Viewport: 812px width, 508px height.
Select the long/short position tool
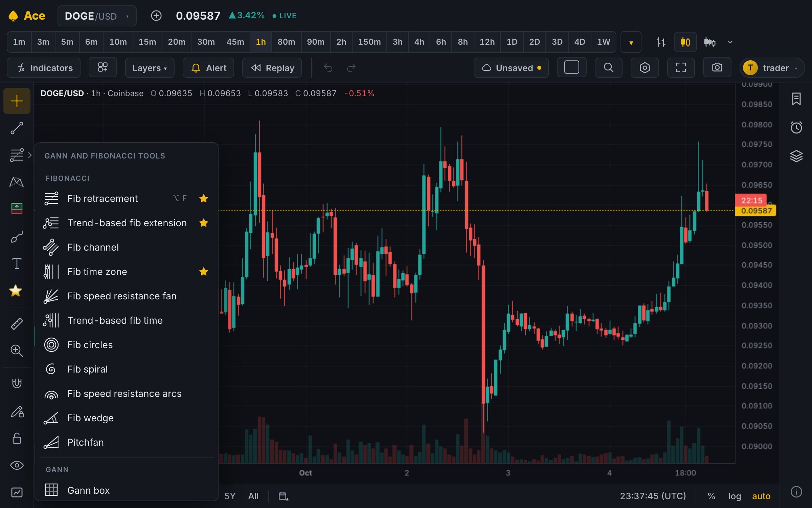[17, 209]
